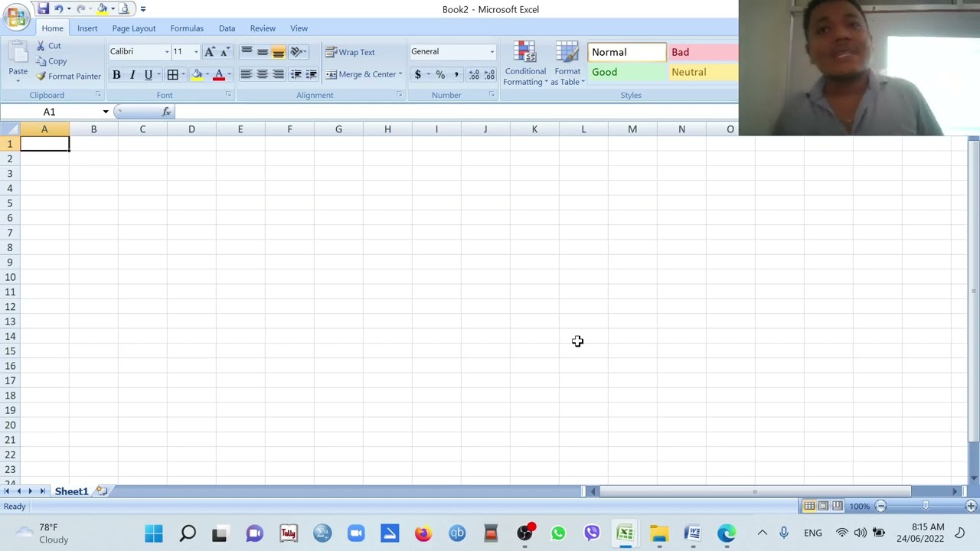
Task: Apply cell borders
Action: [173, 74]
